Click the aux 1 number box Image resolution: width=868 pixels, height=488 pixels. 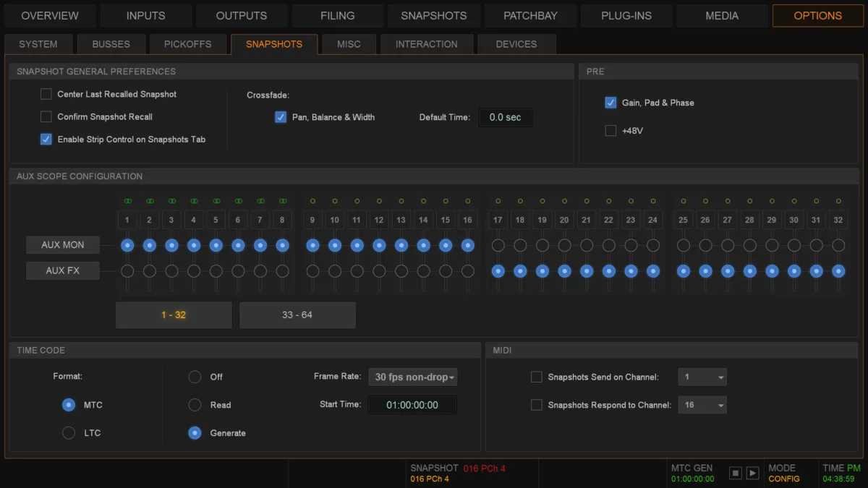click(x=127, y=220)
